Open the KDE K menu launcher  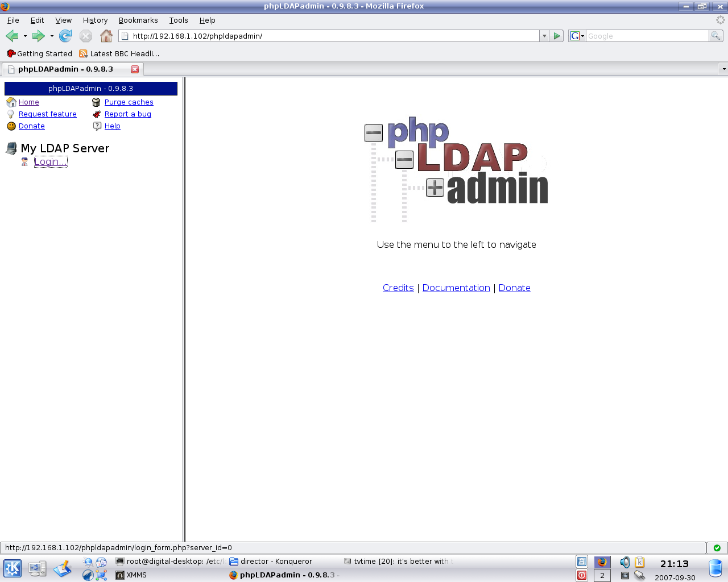[x=13, y=568]
